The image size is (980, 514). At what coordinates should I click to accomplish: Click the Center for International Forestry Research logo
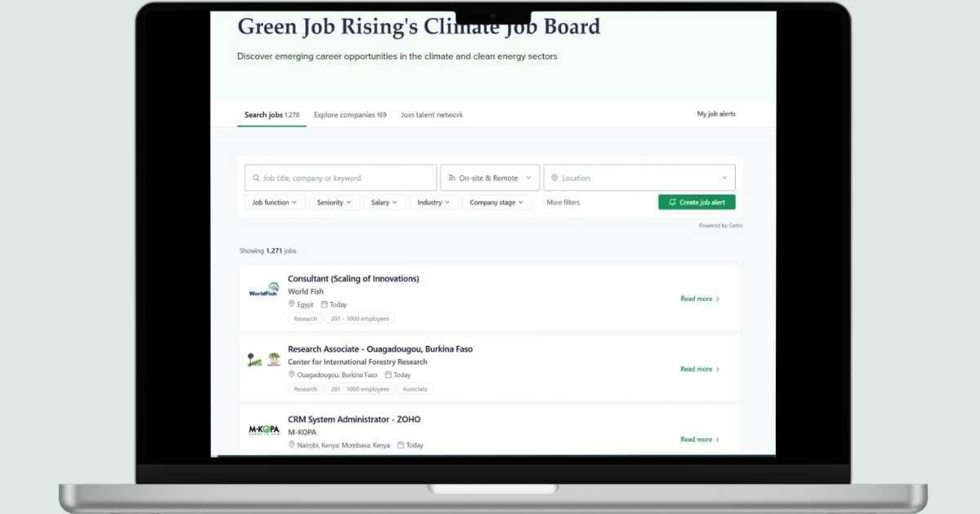tap(264, 360)
